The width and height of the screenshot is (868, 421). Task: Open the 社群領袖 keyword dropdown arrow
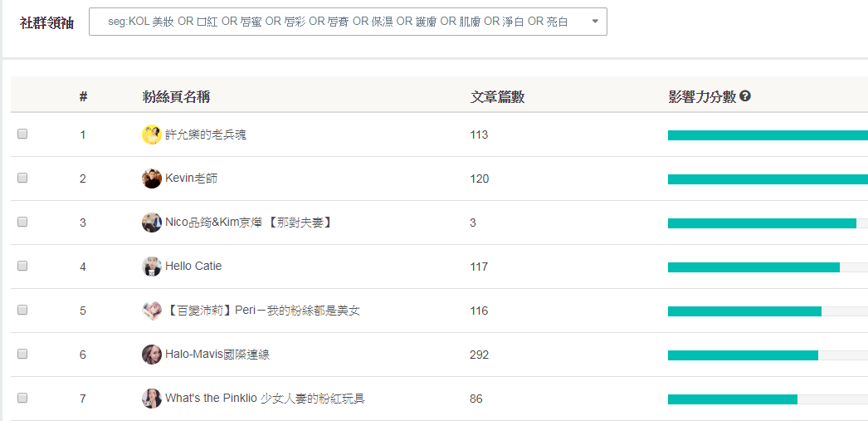(595, 22)
